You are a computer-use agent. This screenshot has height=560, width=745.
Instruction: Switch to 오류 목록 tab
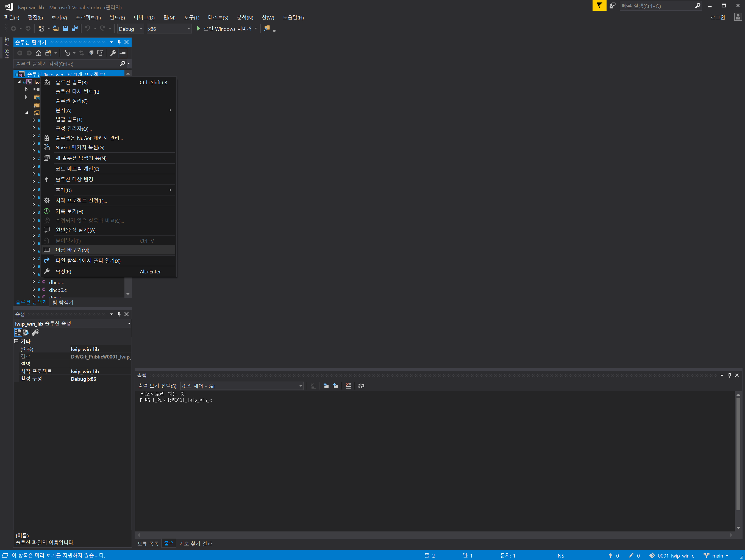(148, 544)
